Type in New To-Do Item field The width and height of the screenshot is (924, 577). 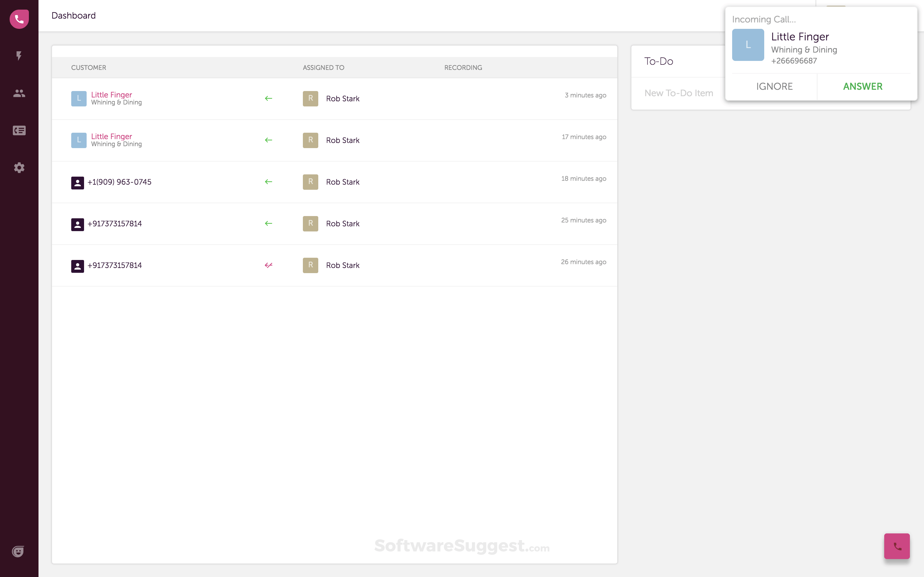pos(680,93)
